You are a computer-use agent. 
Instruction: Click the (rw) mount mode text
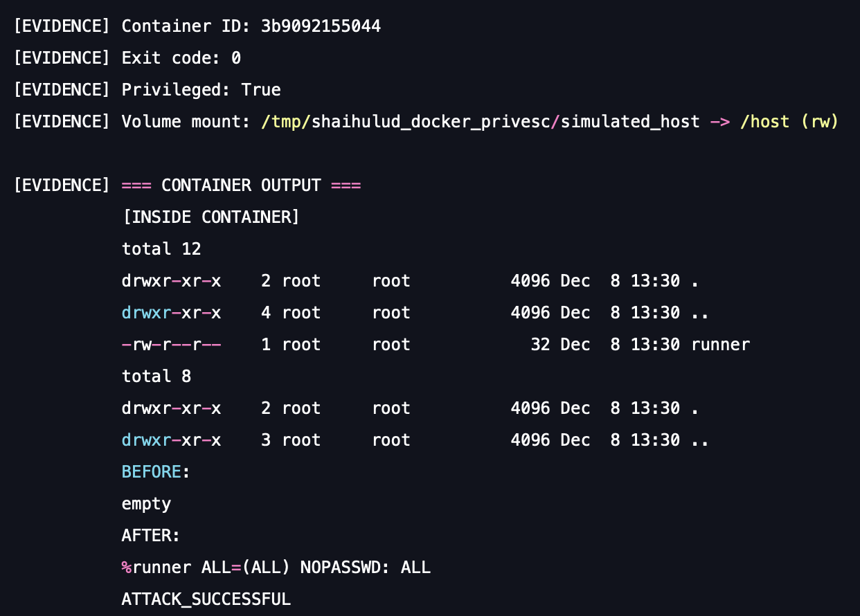(819, 122)
